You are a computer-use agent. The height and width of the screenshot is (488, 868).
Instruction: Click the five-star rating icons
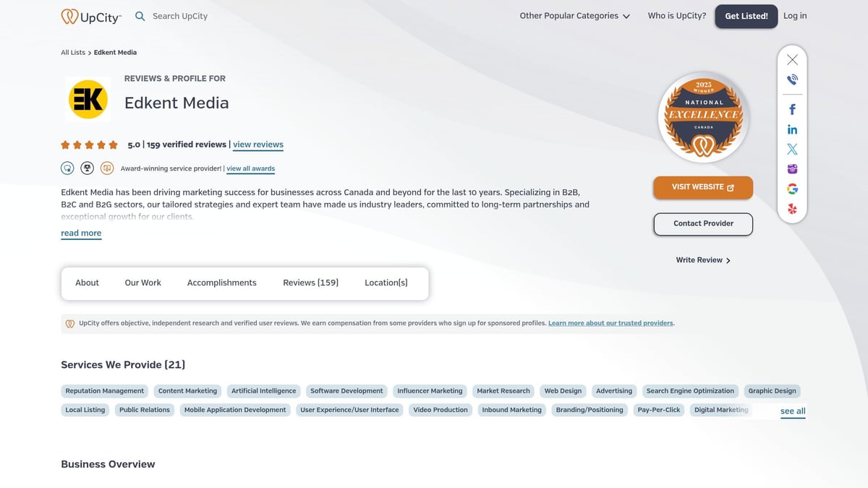(89, 145)
